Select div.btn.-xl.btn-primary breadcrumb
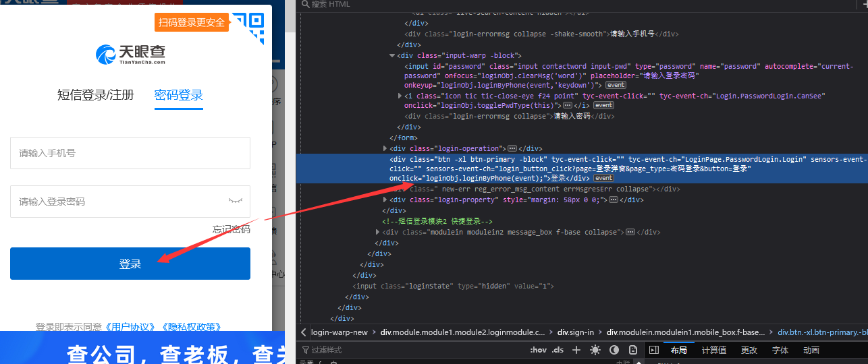Screen dimensions: 868x364 click(822, 332)
